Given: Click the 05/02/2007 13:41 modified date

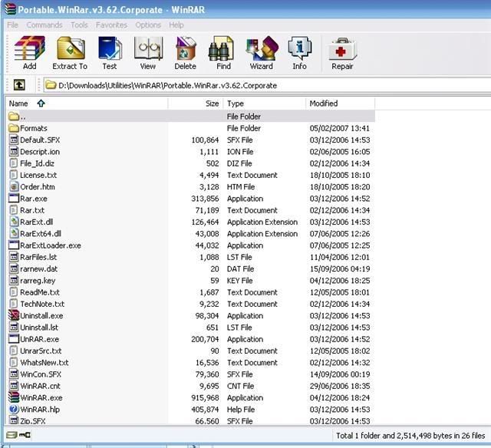Looking at the screenshot, I should pyautogui.click(x=339, y=128).
